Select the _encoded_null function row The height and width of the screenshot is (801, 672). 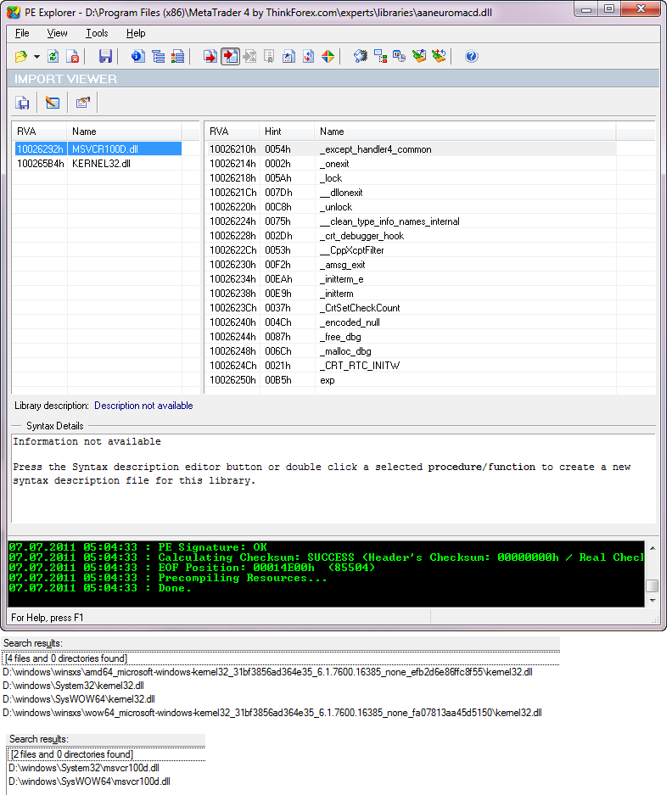tap(411, 322)
